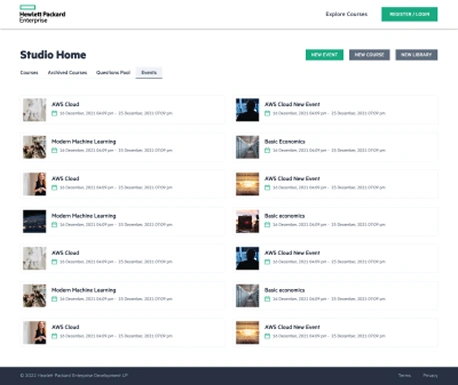Click calendar icon on red-sunset Basic economics card

click(267, 225)
